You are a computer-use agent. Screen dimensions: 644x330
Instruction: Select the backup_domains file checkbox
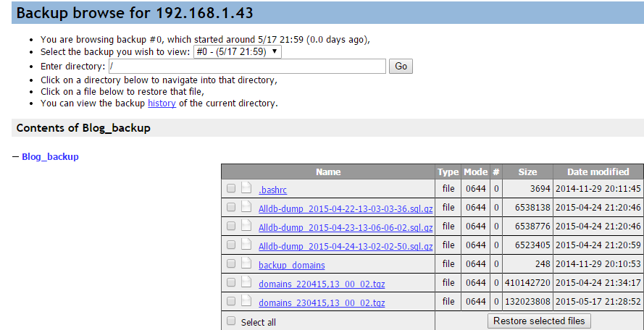pyautogui.click(x=231, y=263)
